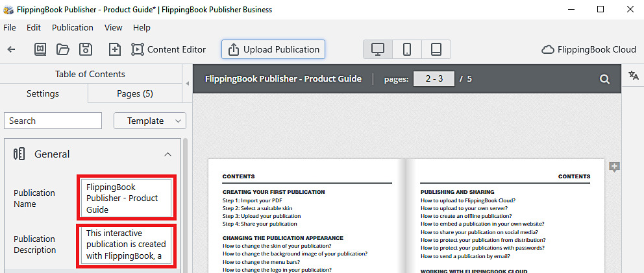Open the Content Editor
Image resolution: width=644 pixels, height=273 pixels.
pyautogui.click(x=168, y=50)
